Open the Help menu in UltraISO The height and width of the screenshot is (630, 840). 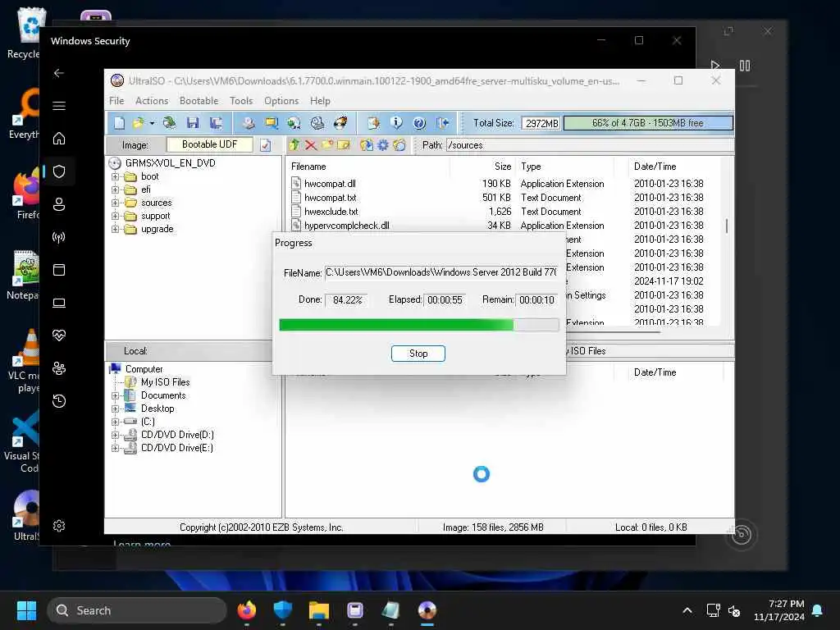[x=320, y=101]
